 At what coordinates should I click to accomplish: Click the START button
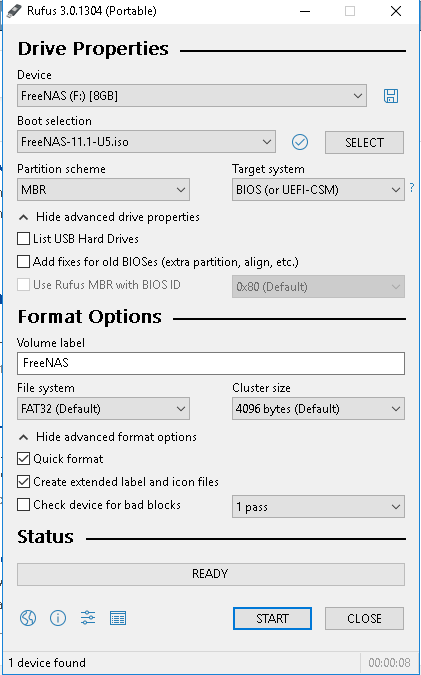click(272, 619)
